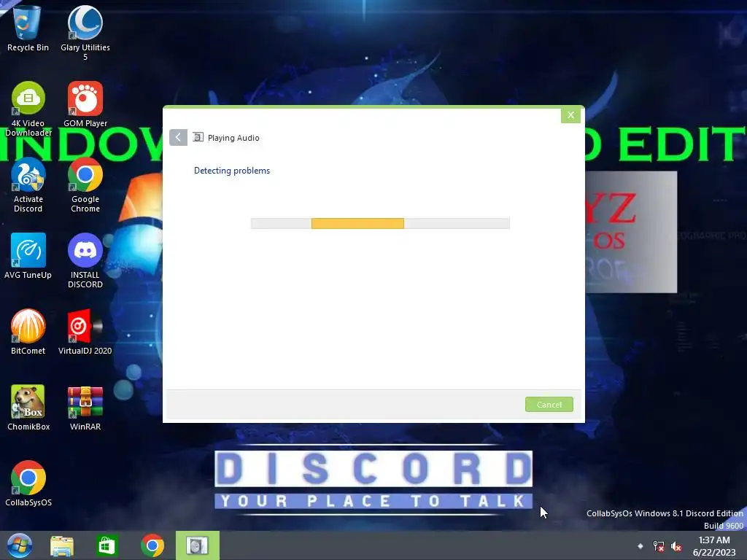Open the clock showing 1:37 AM
Screen dimensions: 747x560
[714, 546]
